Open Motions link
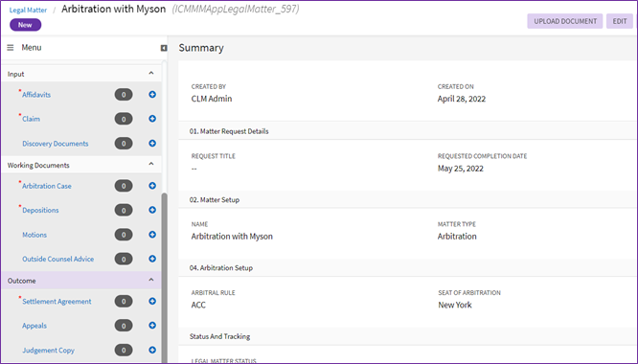Viewport: 638px width, 364px height. click(34, 235)
